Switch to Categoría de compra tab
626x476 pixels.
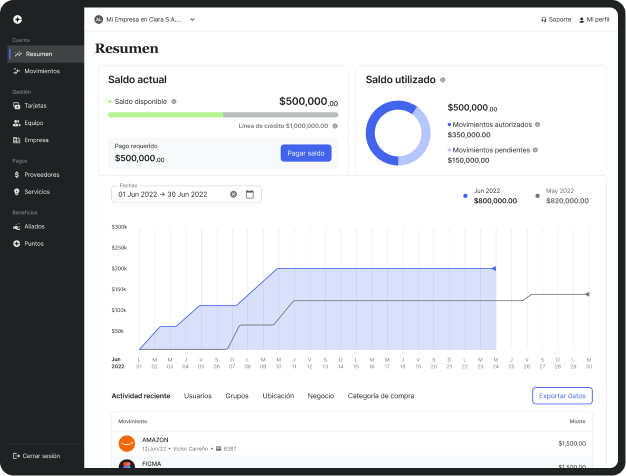point(380,396)
